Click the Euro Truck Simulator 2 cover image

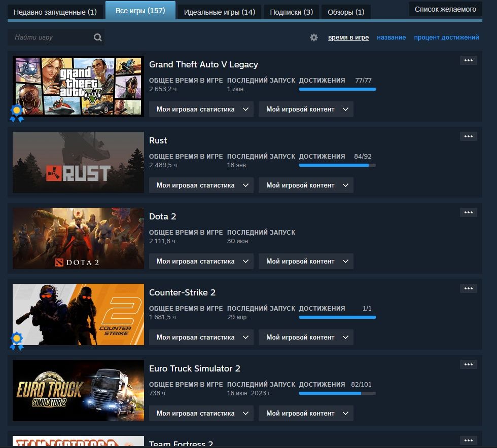pyautogui.click(x=78, y=390)
